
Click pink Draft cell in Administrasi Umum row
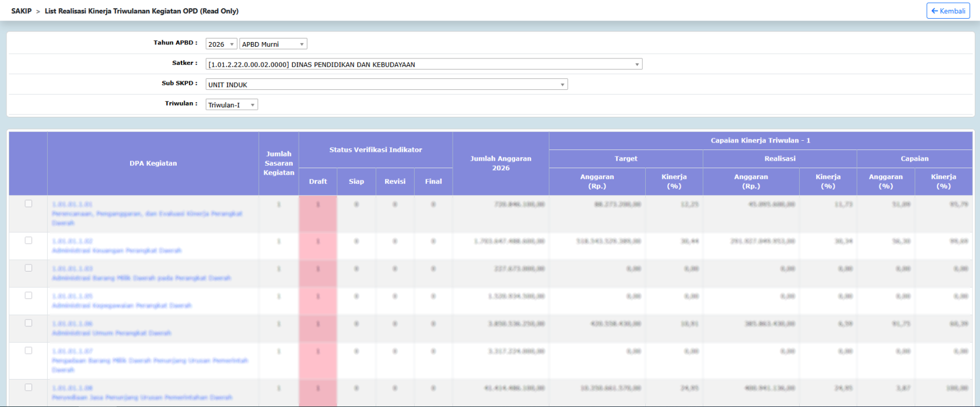click(318, 328)
